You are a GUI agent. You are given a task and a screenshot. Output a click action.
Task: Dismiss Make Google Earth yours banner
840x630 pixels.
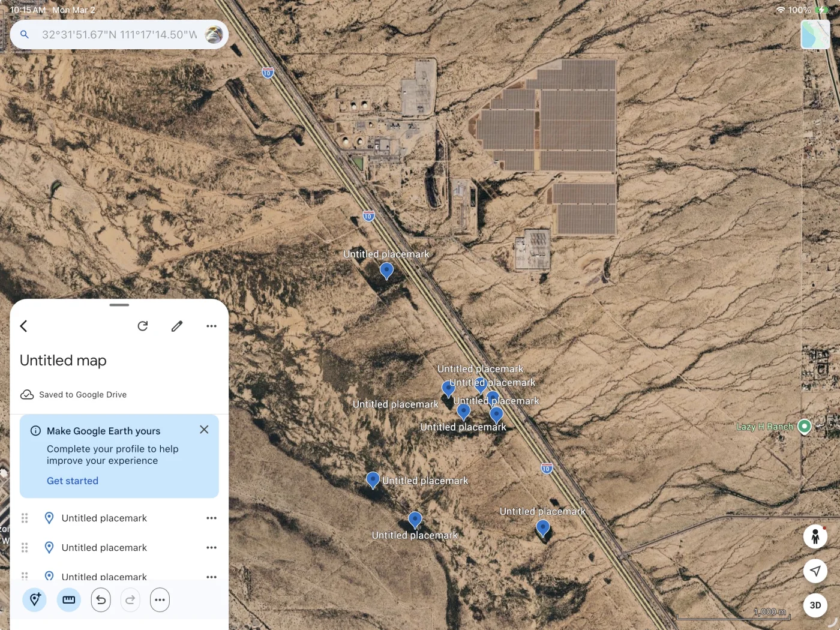[x=204, y=430]
